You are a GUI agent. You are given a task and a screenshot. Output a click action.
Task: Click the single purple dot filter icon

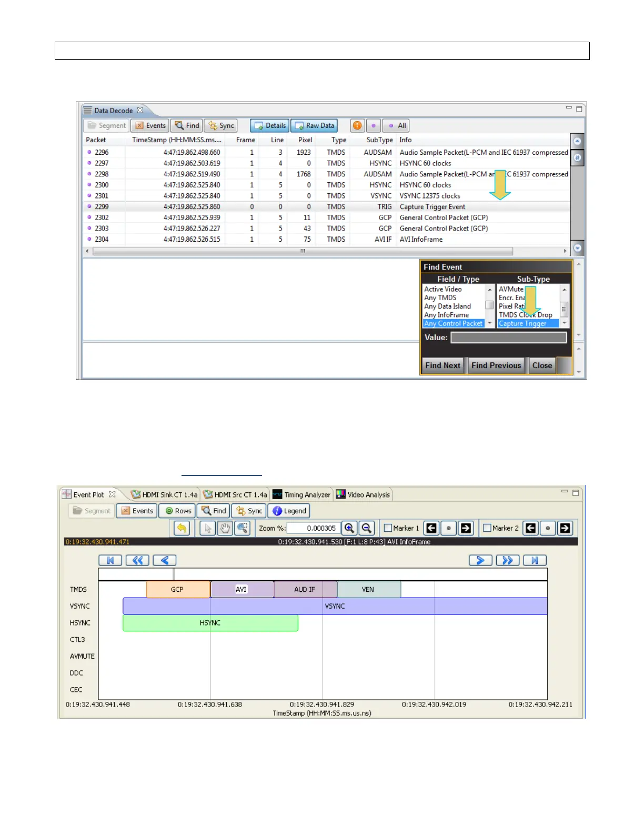tap(374, 126)
